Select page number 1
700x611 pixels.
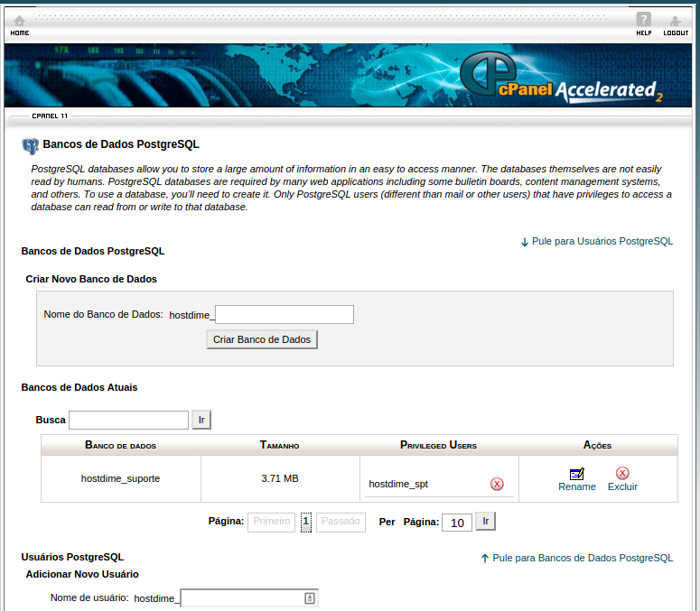pos(306,522)
